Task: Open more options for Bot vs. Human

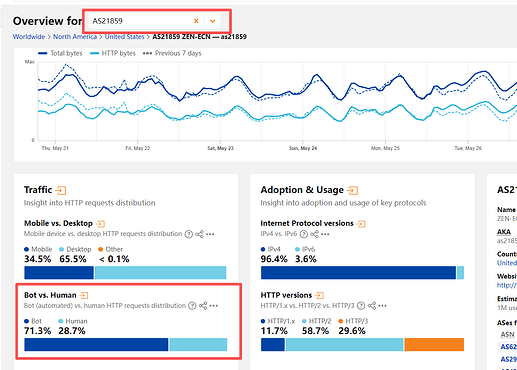Action: point(214,306)
